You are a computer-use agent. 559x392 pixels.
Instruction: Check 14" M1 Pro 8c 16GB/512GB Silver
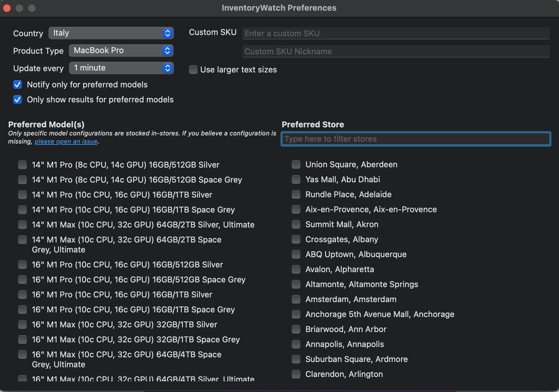22,165
